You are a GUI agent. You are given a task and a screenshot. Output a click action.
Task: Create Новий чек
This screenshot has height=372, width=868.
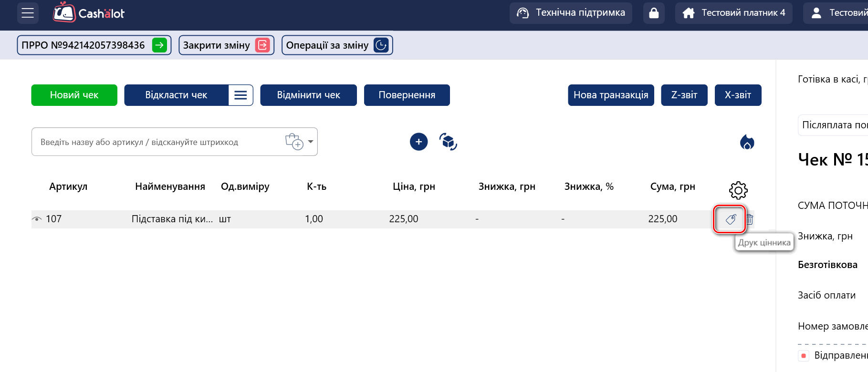(x=74, y=95)
